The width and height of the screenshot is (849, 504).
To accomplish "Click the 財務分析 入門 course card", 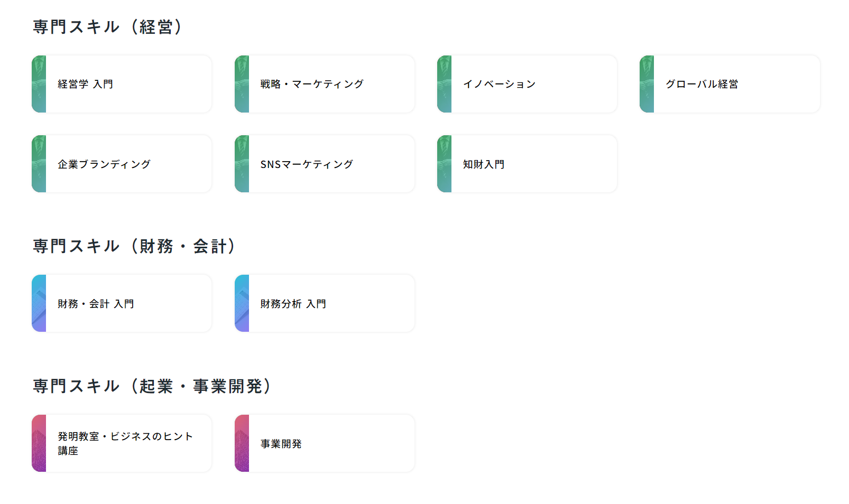I will 325,304.
